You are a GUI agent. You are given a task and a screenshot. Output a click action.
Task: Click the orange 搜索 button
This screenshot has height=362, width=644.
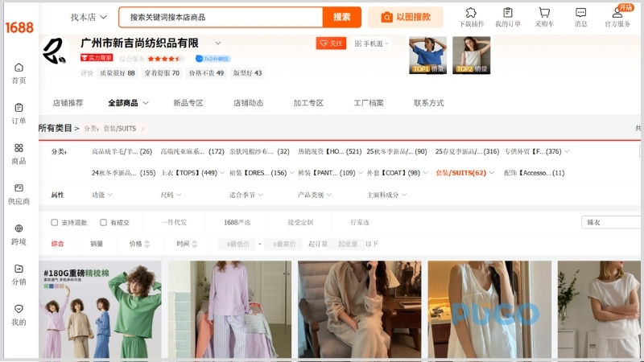(341, 17)
